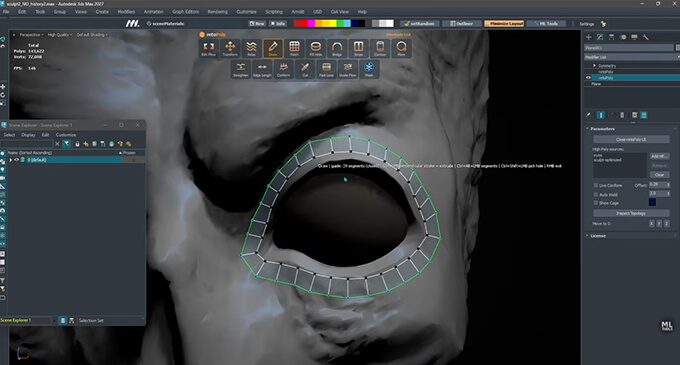680x365 pixels.
Task: Open the Modifier List dropdown
Action: click(x=631, y=57)
